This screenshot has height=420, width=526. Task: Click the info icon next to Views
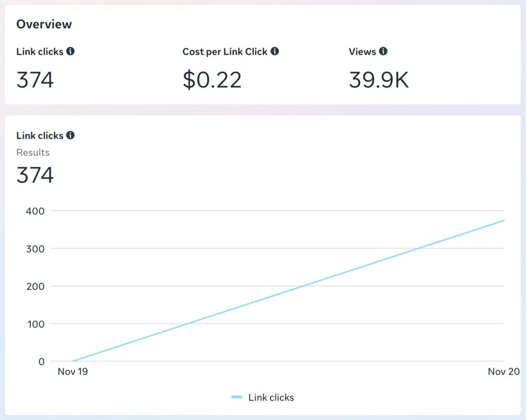[x=383, y=51]
